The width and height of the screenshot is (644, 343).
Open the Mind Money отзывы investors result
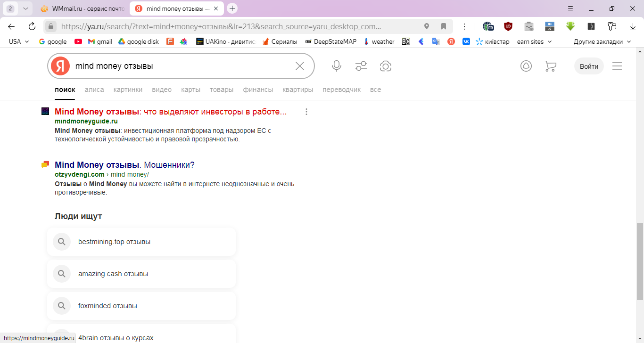coord(171,112)
